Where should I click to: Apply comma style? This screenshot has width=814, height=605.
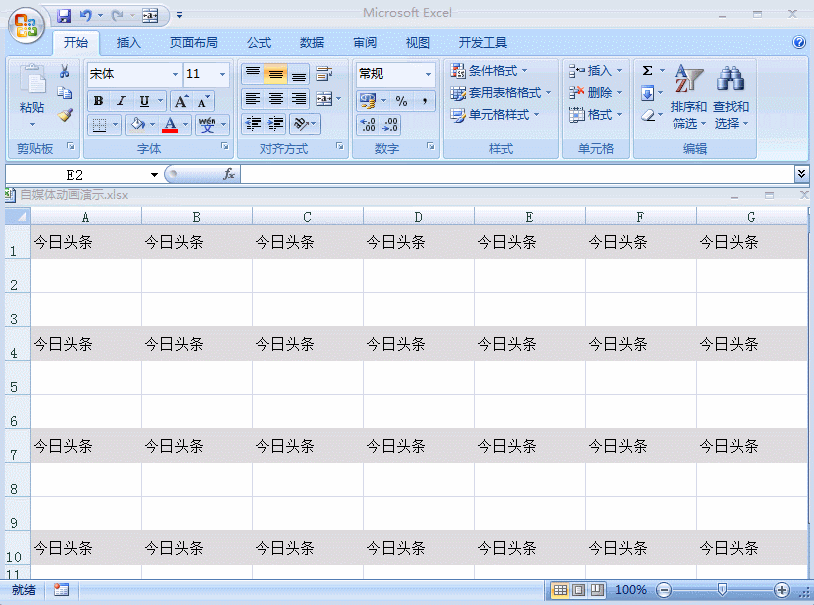coord(424,100)
